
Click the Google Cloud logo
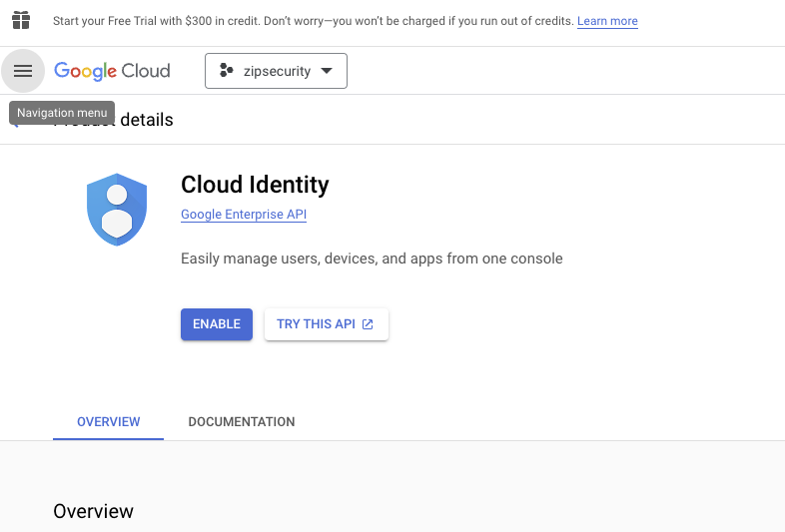[x=112, y=71]
